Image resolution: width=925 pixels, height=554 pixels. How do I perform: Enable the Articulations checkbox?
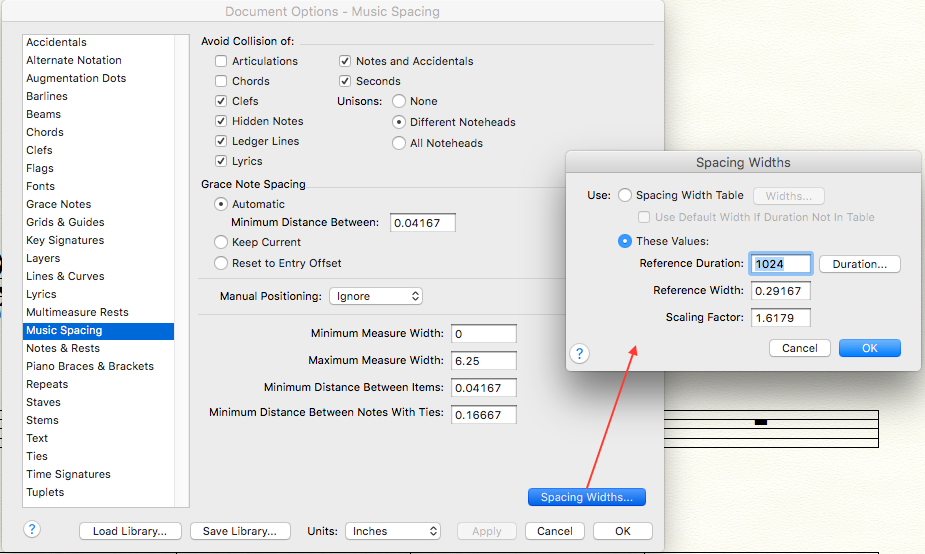click(x=221, y=61)
